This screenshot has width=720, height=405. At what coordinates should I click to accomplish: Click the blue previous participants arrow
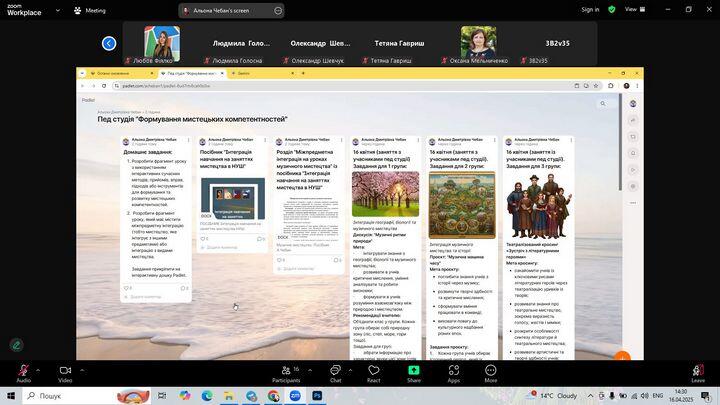click(109, 43)
